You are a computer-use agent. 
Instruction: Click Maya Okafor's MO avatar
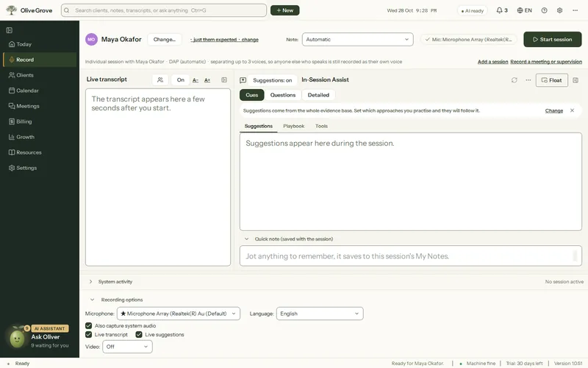(91, 40)
